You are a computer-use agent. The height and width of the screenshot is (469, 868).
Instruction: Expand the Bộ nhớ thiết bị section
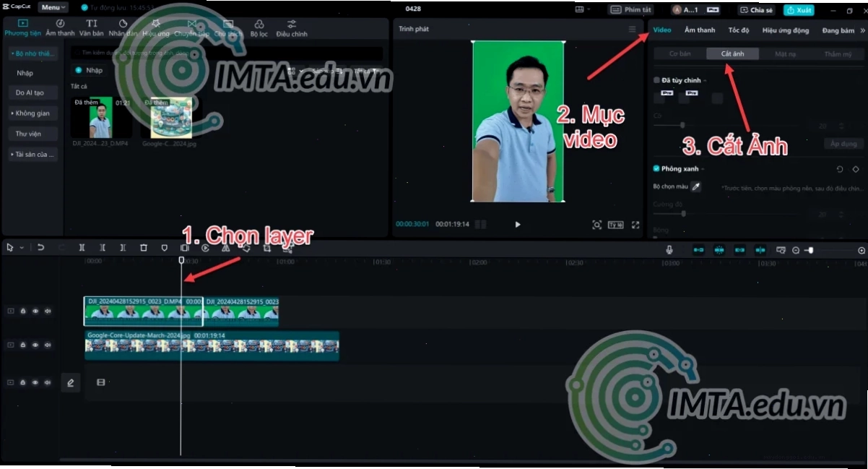pos(33,53)
